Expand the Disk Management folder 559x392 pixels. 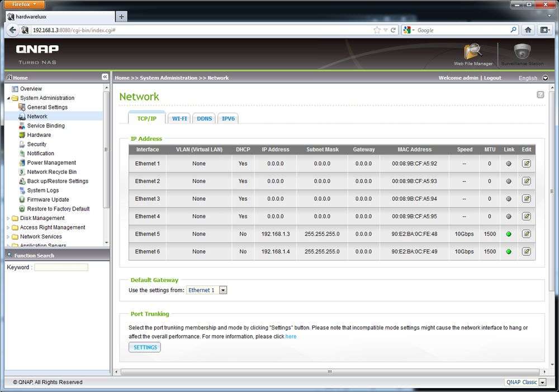[8, 218]
